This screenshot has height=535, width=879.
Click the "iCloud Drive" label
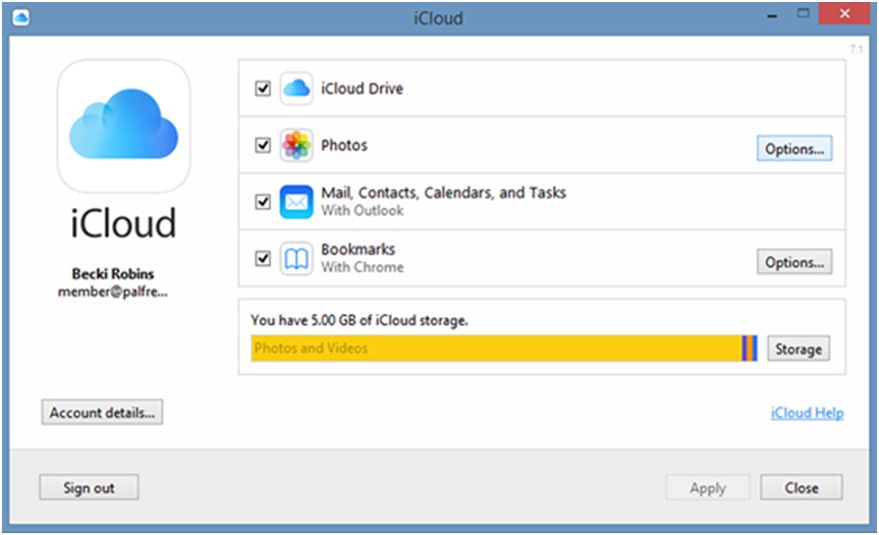point(362,89)
